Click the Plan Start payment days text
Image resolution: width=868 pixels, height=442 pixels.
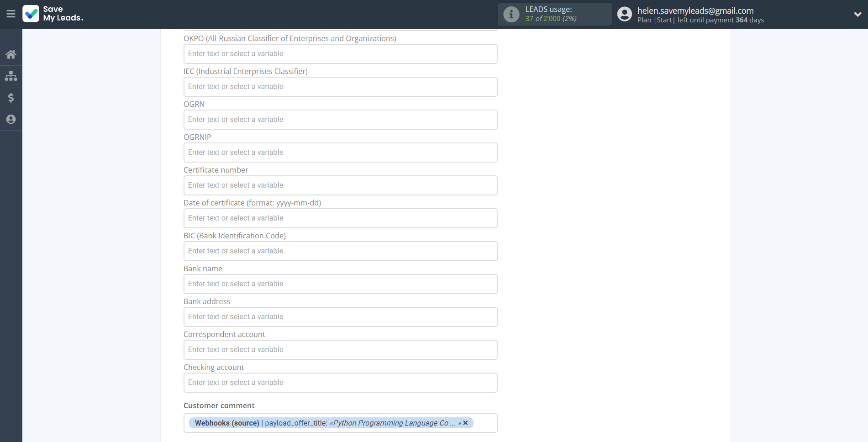tap(700, 20)
